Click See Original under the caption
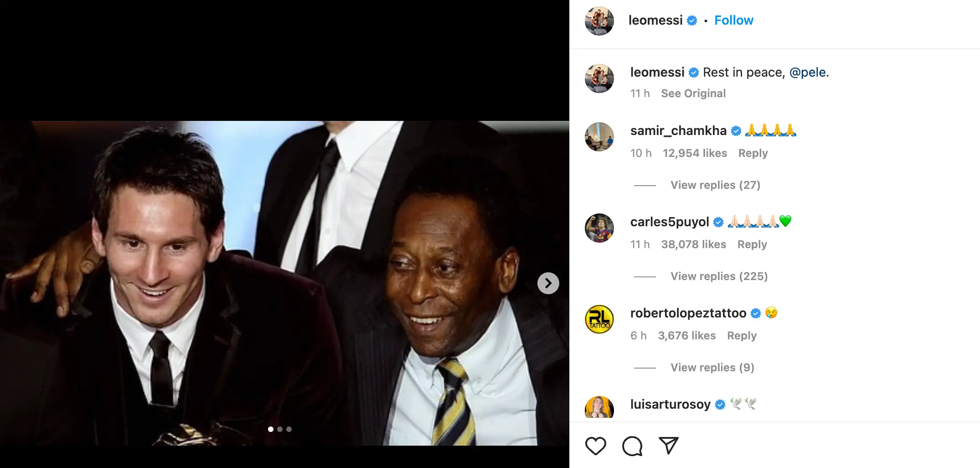Viewport: 980px width, 468px height. click(x=693, y=94)
